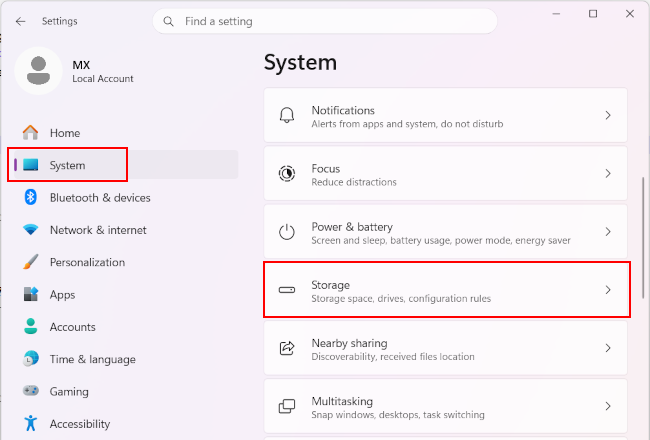
Task: Click 'Reduce distractions' text
Action: click(x=354, y=182)
